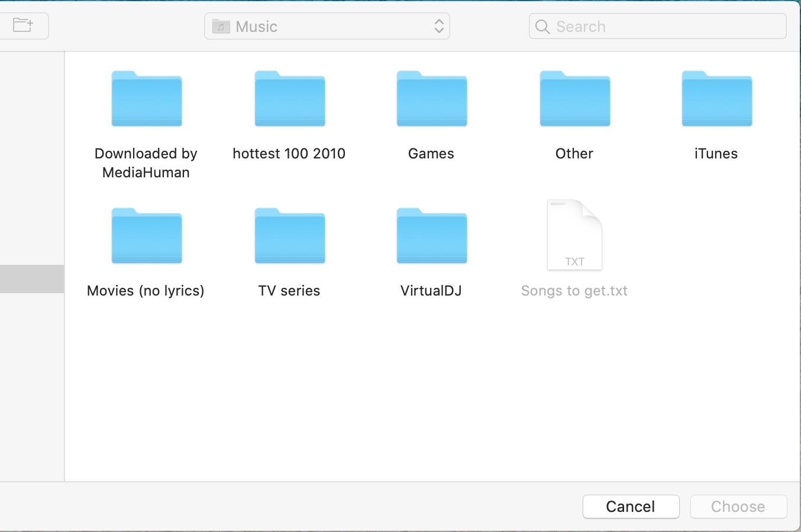Image resolution: width=801 pixels, height=532 pixels.
Task: Click the up-down chevron on the path selector
Action: [x=438, y=26]
